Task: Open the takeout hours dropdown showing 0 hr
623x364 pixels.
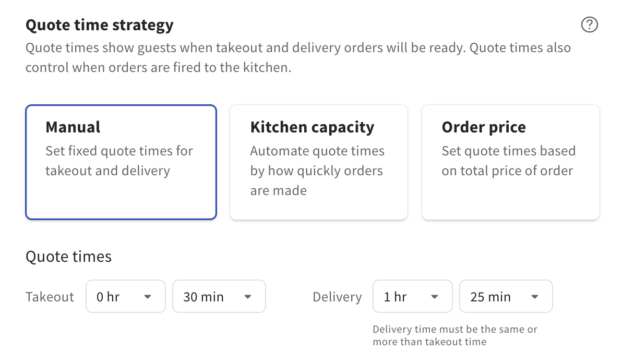Action: [x=125, y=296]
